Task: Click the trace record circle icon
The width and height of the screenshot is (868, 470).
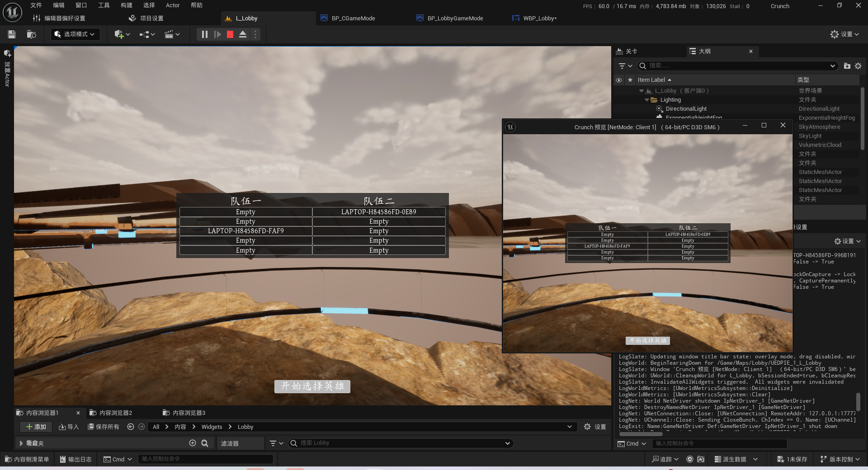Action: (690, 459)
